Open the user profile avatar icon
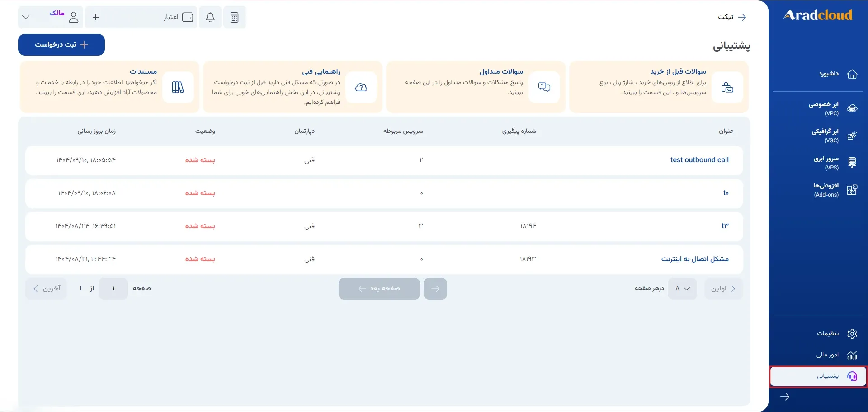868x412 pixels. pos(74,17)
